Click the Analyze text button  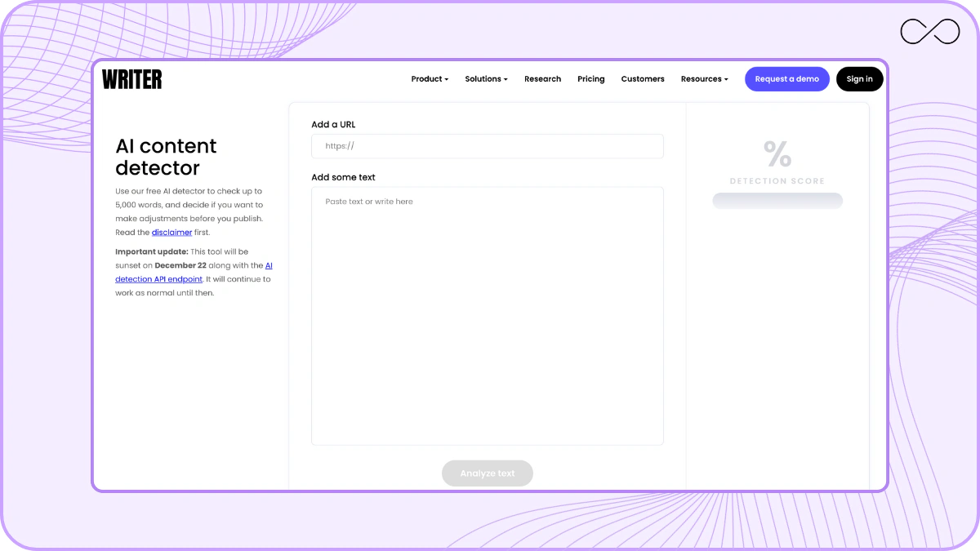point(487,473)
